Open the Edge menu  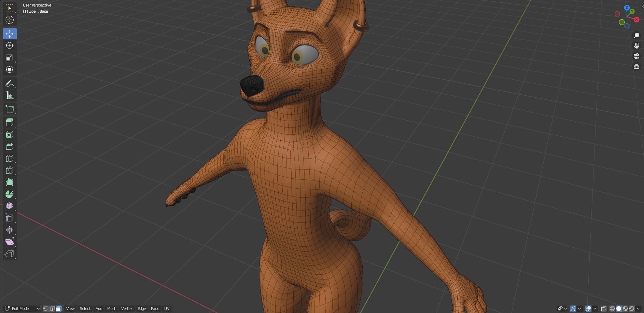click(142, 309)
